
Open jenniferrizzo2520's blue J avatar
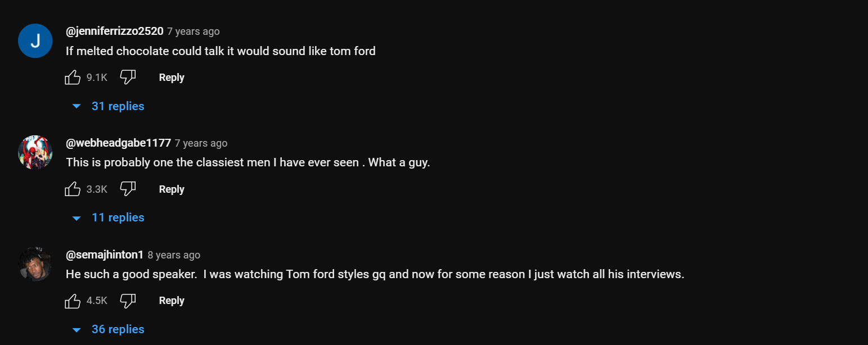[35, 41]
